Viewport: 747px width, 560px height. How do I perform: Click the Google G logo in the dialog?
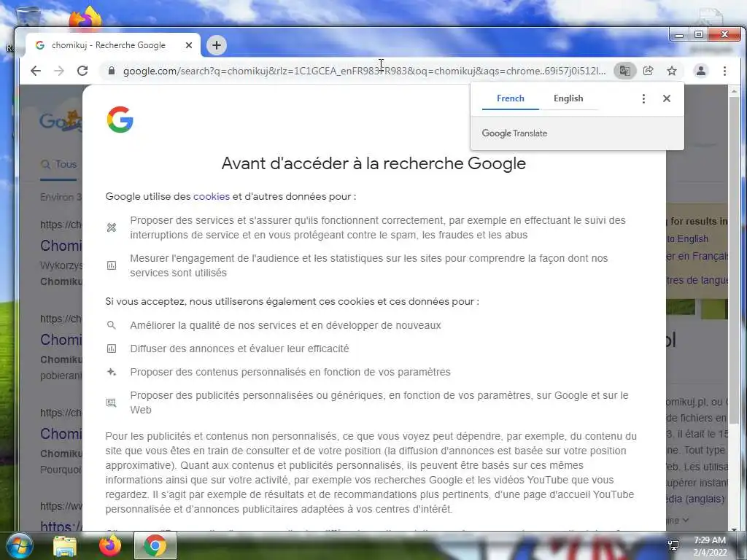[120, 119]
